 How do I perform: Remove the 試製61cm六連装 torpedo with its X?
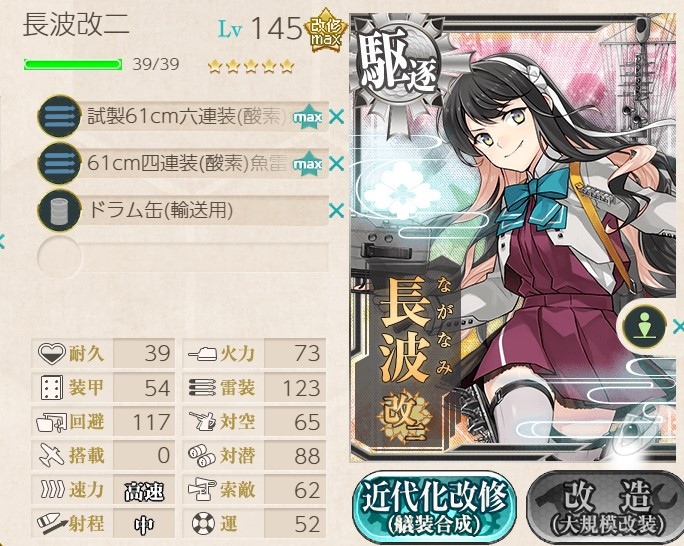(x=337, y=117)
